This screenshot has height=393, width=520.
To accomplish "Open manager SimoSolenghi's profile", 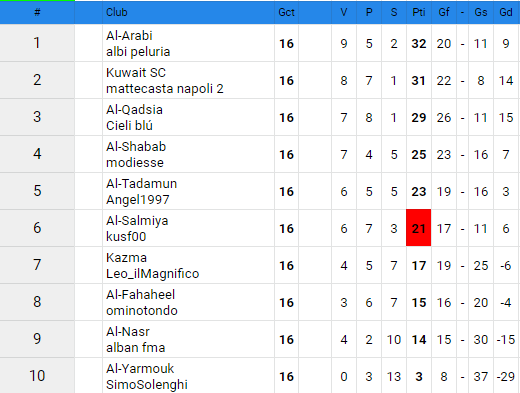I will (x=147, y=385).
